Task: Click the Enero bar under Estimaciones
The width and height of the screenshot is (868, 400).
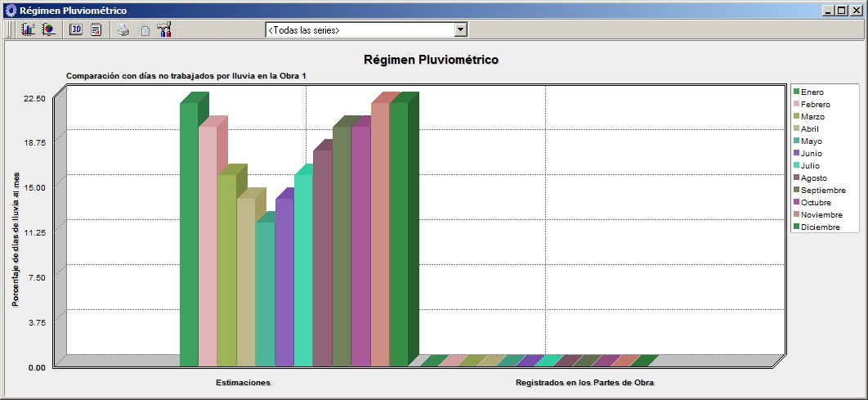Action: tap(189, 237)
